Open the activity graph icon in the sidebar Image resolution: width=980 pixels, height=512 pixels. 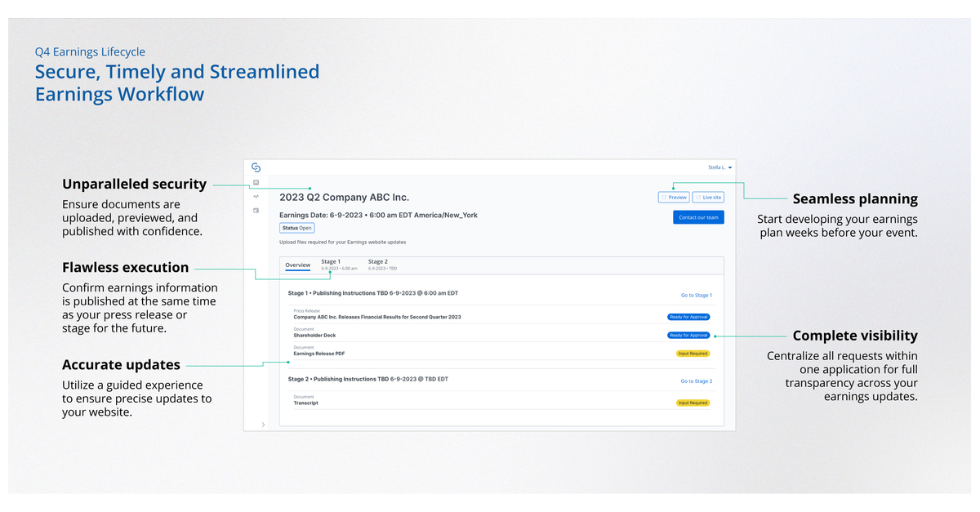[x=256, y=197]
